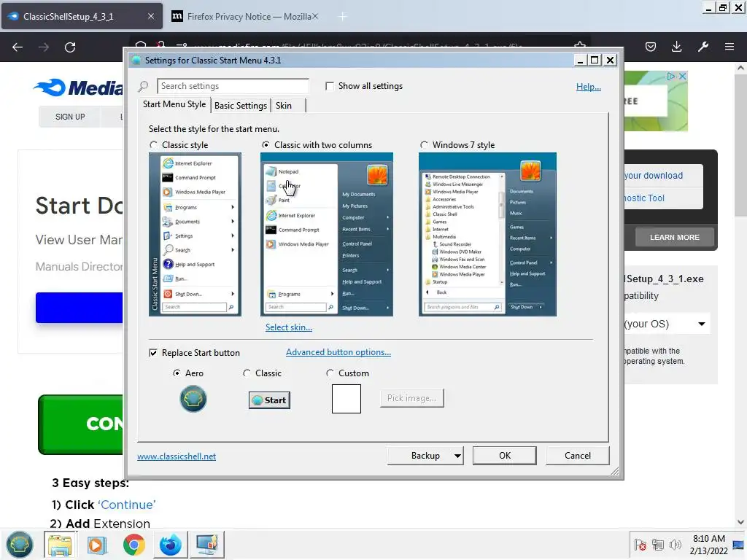Close the advertisement with X icon
This screenshot has width=747, height=560.
click(x=682, y=76)
